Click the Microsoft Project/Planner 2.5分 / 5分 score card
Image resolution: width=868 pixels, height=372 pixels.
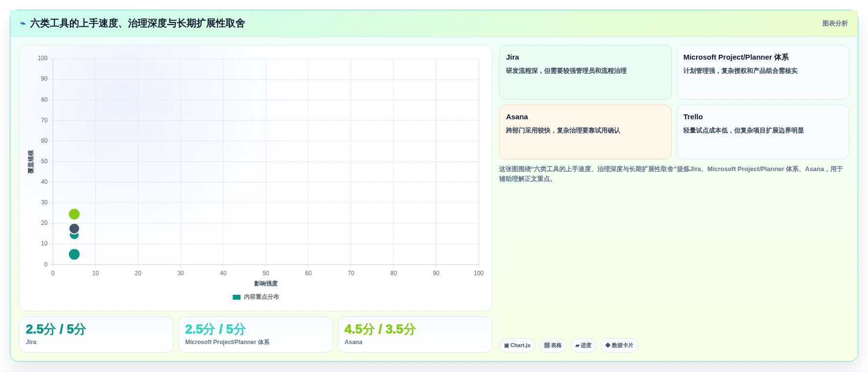(255, 334)
